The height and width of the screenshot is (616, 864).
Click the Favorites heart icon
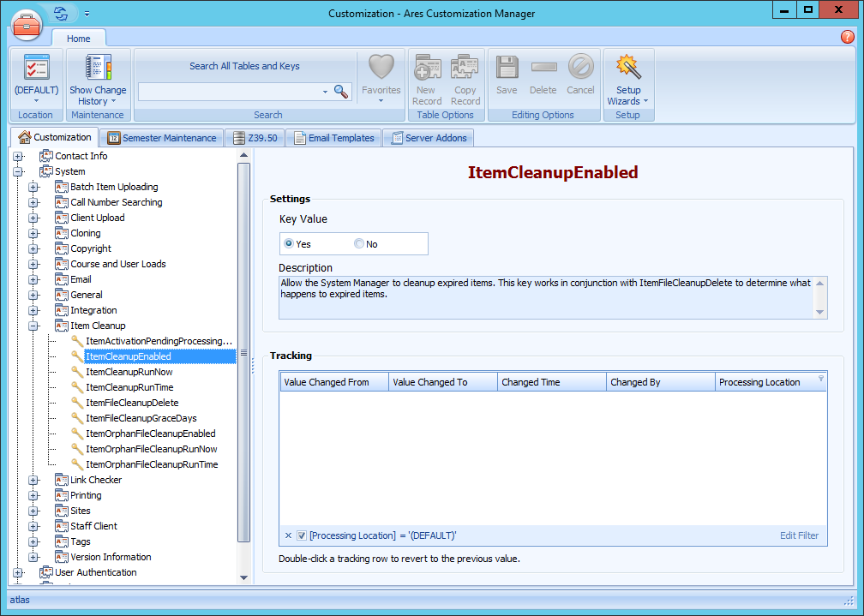pyautogui.click(x=381, y=69)
